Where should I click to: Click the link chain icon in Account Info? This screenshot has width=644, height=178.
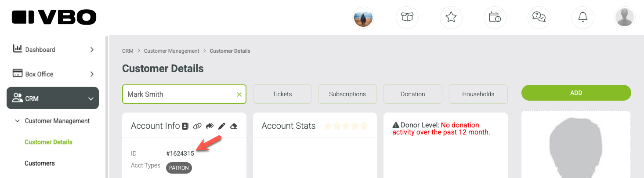click(x=197, y=126)
